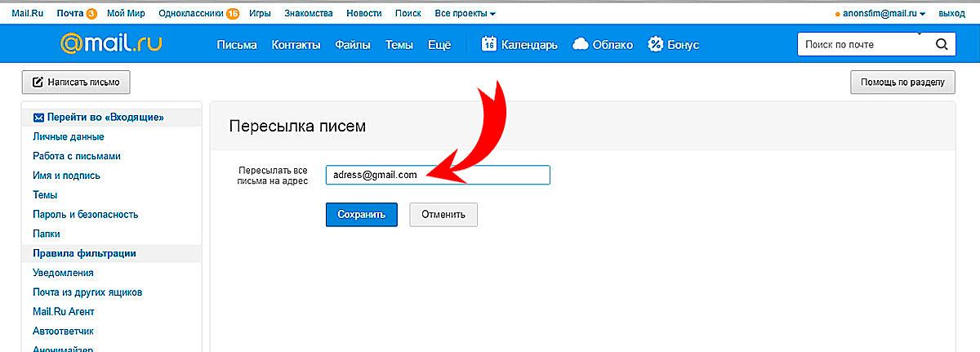The height and width of the screenshot is (352, 980).
Task: Open the Calendar icon in header
Action: [489, 44]
